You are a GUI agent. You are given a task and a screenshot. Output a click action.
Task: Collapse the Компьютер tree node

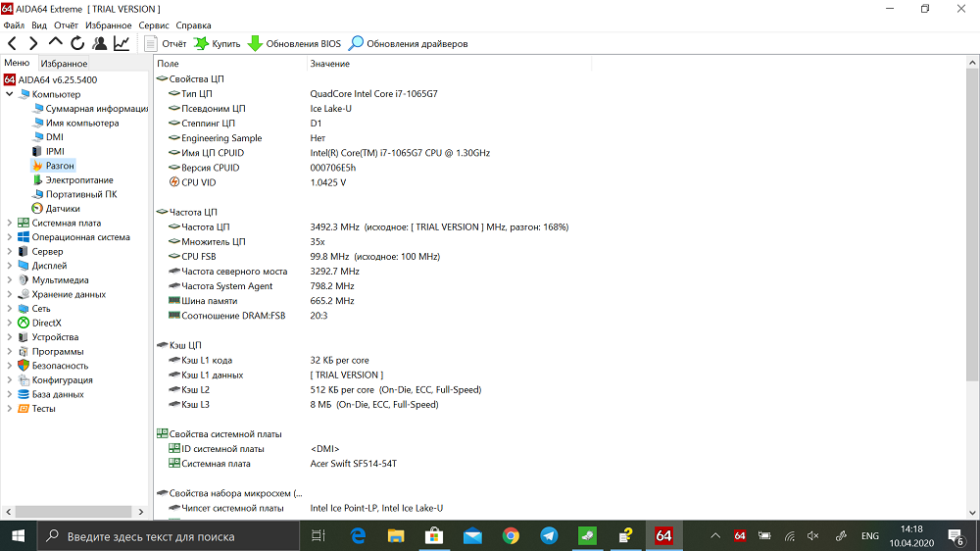pyautogui.click(x=10, y=94)
